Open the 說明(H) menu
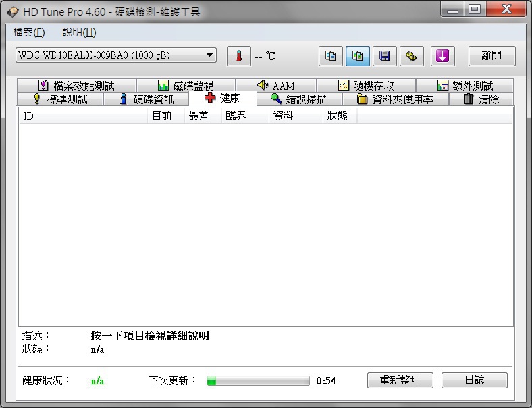 80,32
